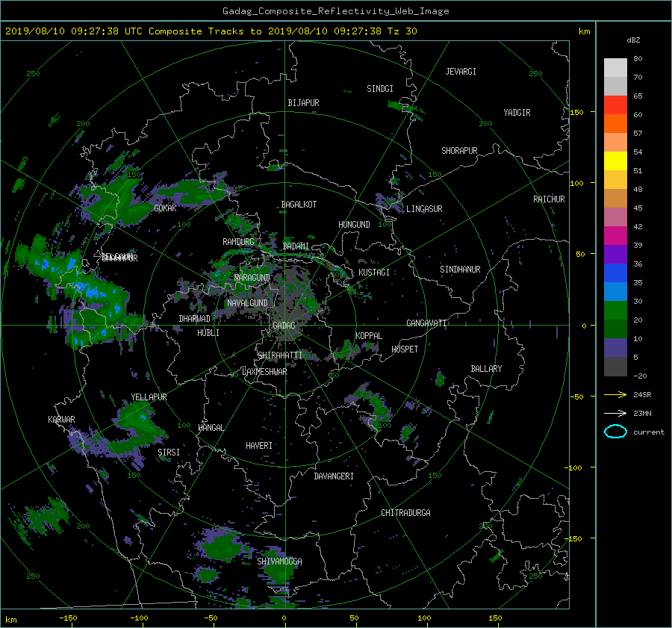This screenshot has height=628, width=672.
Task: Click the BIJAPUR city label
Action: [x=303, y=103]
